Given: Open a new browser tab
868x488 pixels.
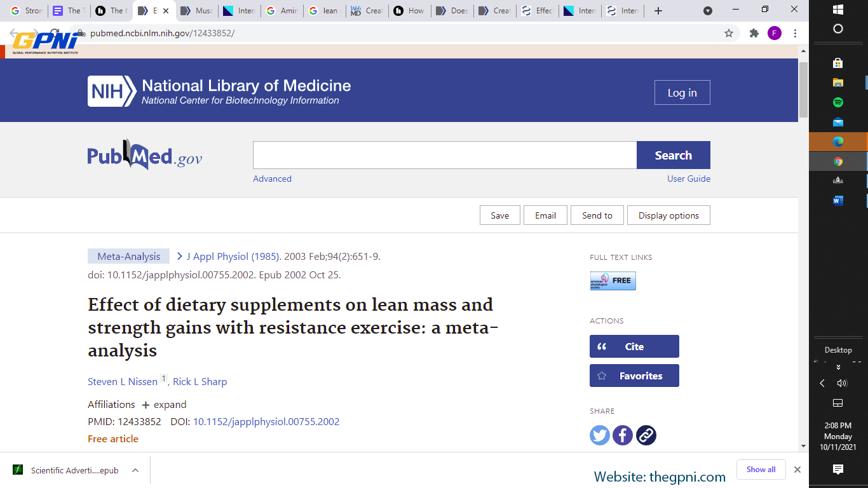Looking at the screenshot, I should (x=658, y=11).
